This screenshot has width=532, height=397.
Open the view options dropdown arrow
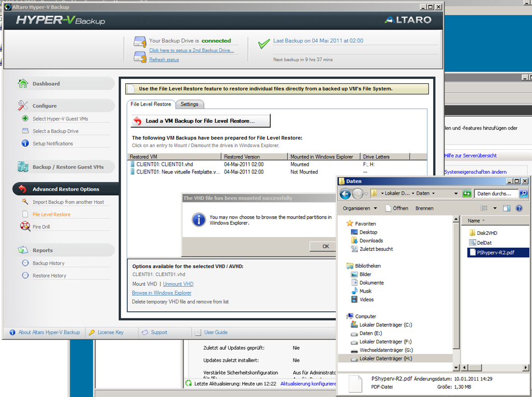pyautogui.click(x=495, y=208)
